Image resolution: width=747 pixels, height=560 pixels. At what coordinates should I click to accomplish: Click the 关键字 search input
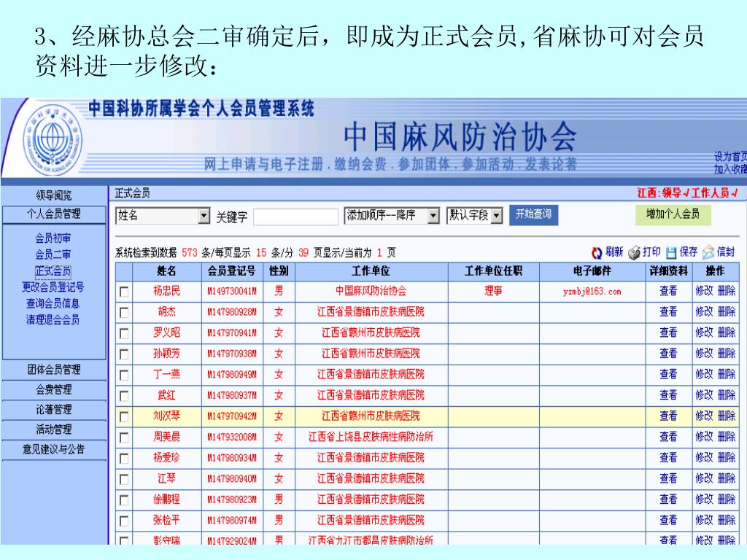click(x=296, y=217)
